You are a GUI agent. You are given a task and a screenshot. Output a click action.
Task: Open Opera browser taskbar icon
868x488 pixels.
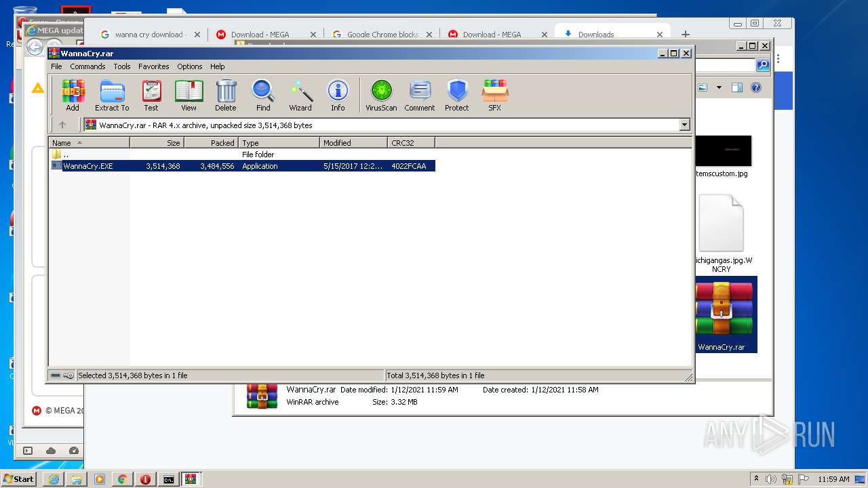(x=145, y=479)
